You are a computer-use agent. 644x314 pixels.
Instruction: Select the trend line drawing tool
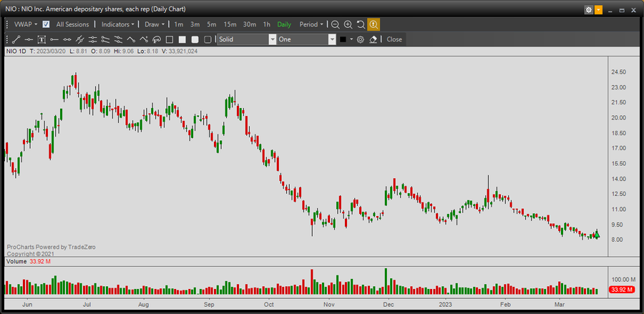tap(16, 39)
